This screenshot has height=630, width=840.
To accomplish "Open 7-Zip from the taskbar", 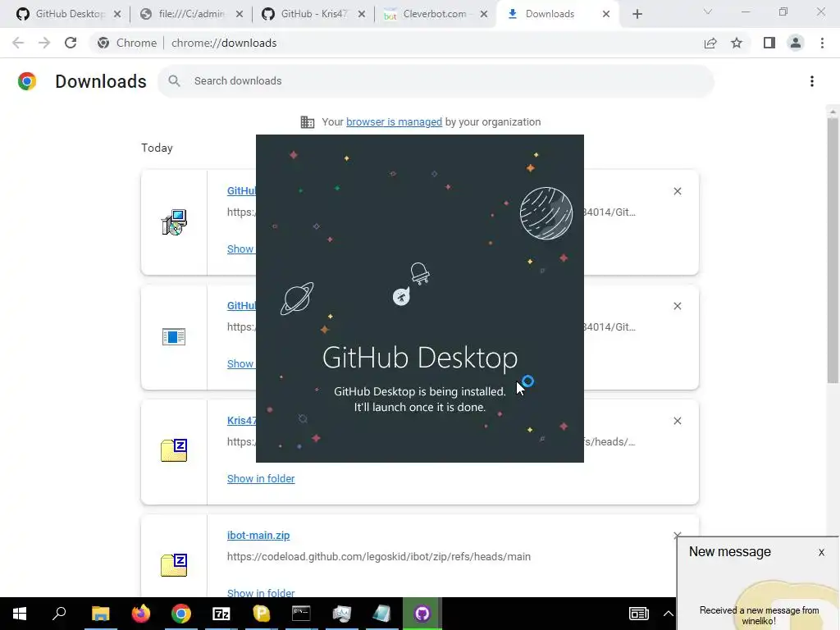I will pyautogui.click(x=221, y=614).
